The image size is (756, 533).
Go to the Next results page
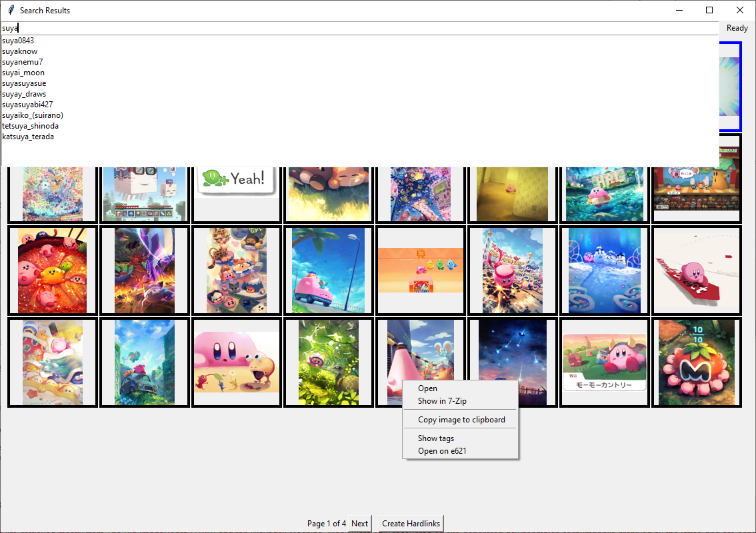[360, 524]
